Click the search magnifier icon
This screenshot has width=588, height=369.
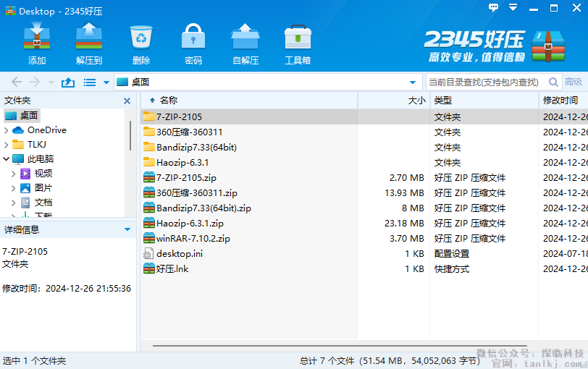pyautogui.click(x=553, y=82)
